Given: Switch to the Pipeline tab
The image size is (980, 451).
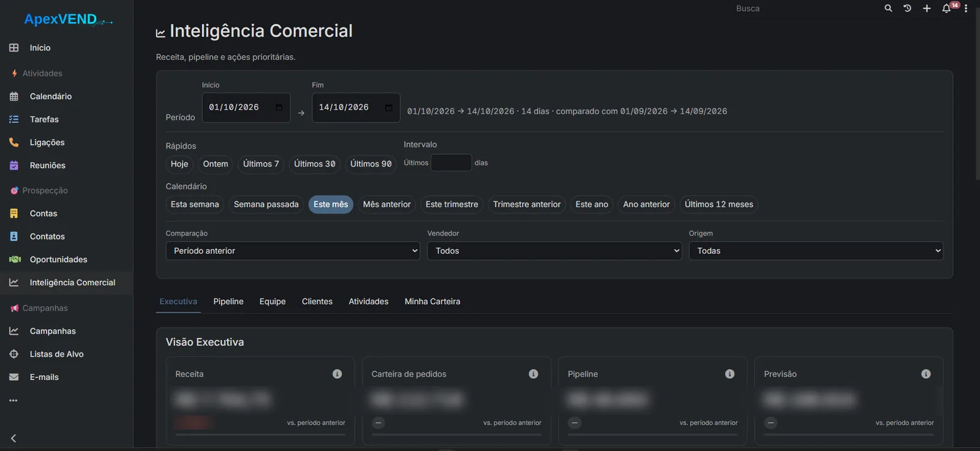Looking at the screenshot, I should tap(228, 302).
